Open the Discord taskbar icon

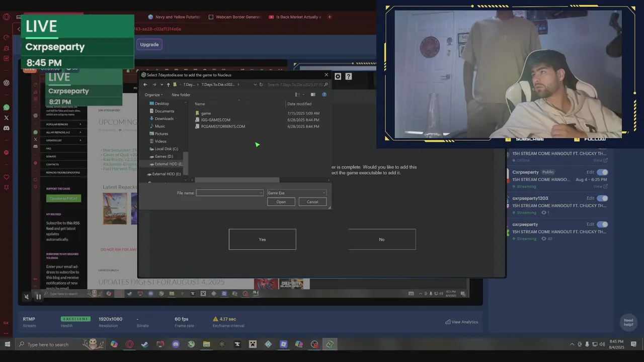point(176,344)
